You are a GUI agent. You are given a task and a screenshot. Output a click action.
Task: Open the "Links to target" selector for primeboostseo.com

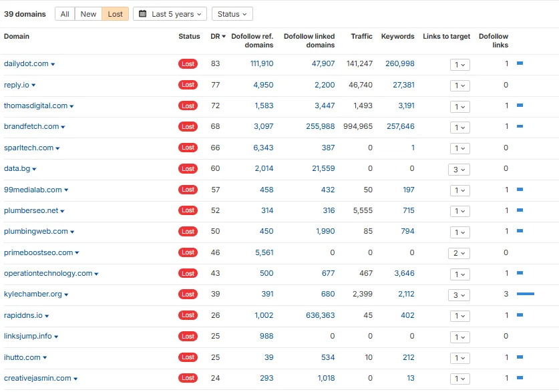[x=459, y=252]
